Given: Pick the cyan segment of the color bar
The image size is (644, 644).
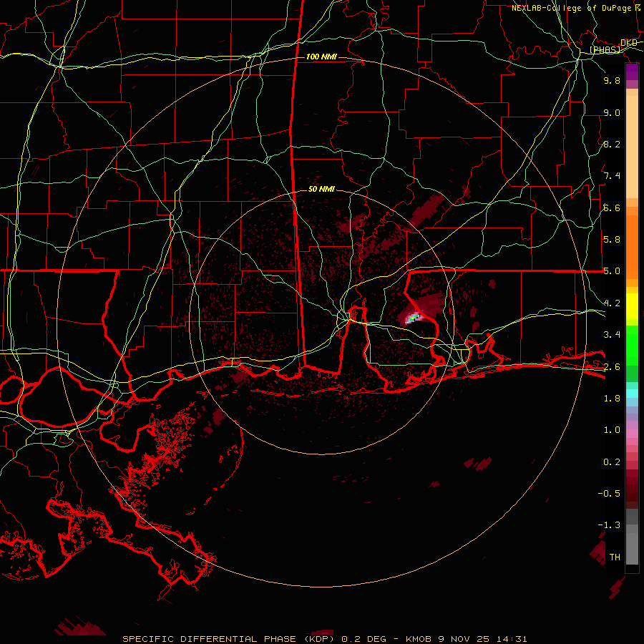Looking at the screenshot, I should (x=632, y=393).
